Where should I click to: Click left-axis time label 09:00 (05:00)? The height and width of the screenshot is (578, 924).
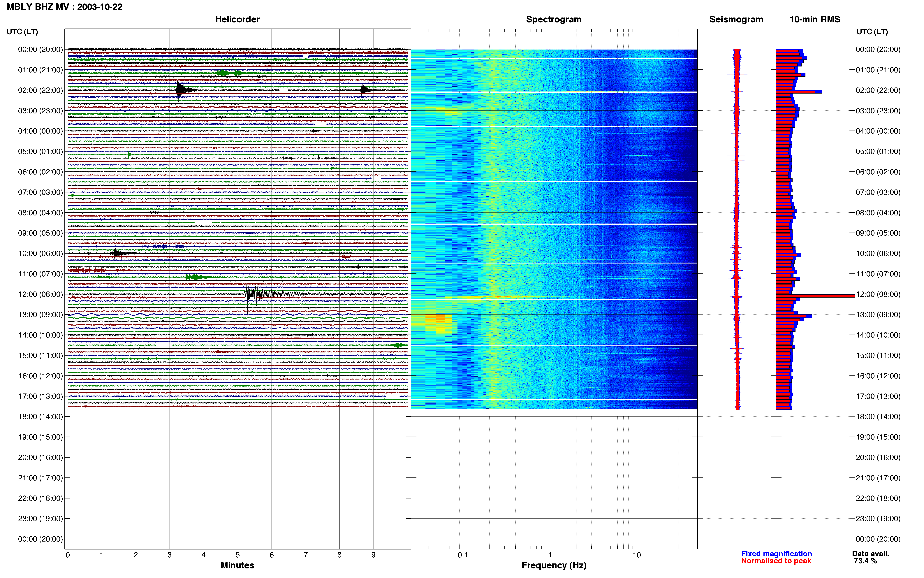[x=41, y=233]
